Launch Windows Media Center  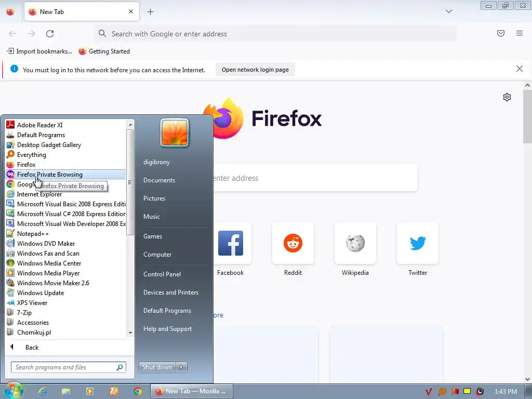click(65, 263)
